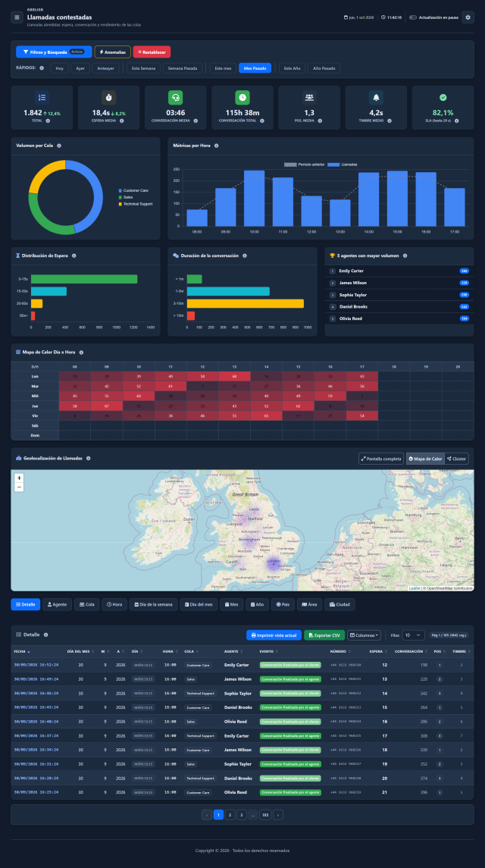
Task: Click the blue Customer Care donut segment
Action: pos(99,191)
